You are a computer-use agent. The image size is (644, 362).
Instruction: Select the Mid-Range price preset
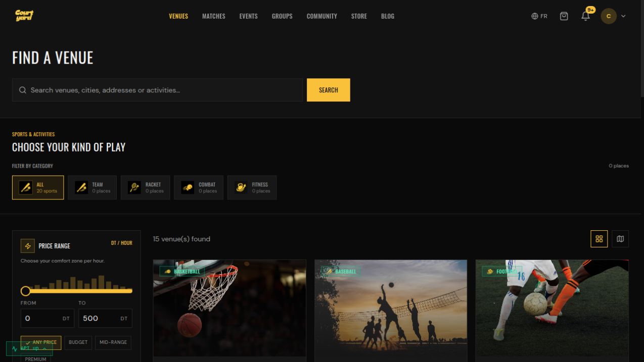pos(113,342)
